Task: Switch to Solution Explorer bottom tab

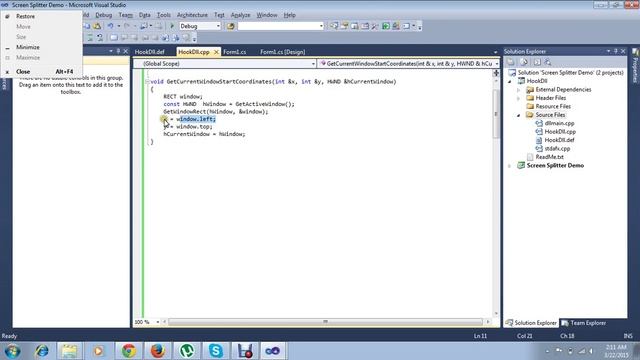Action: [x=531, y=323]
